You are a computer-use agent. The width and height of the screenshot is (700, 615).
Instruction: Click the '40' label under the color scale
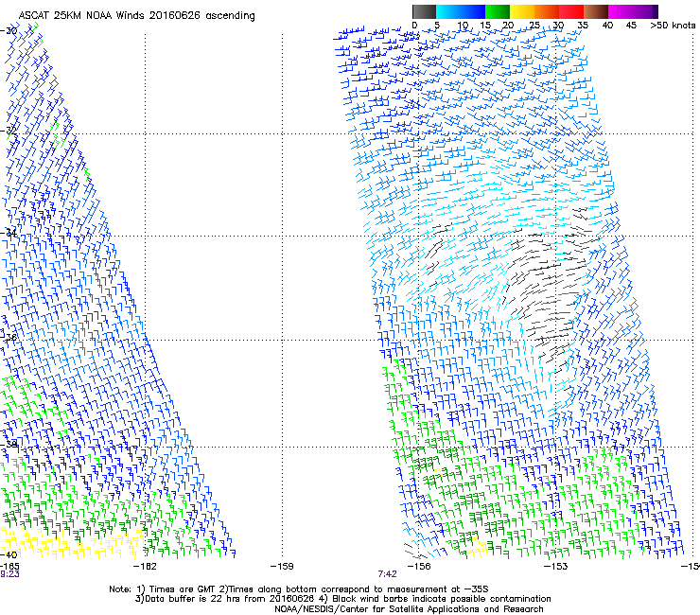(607, 26)
